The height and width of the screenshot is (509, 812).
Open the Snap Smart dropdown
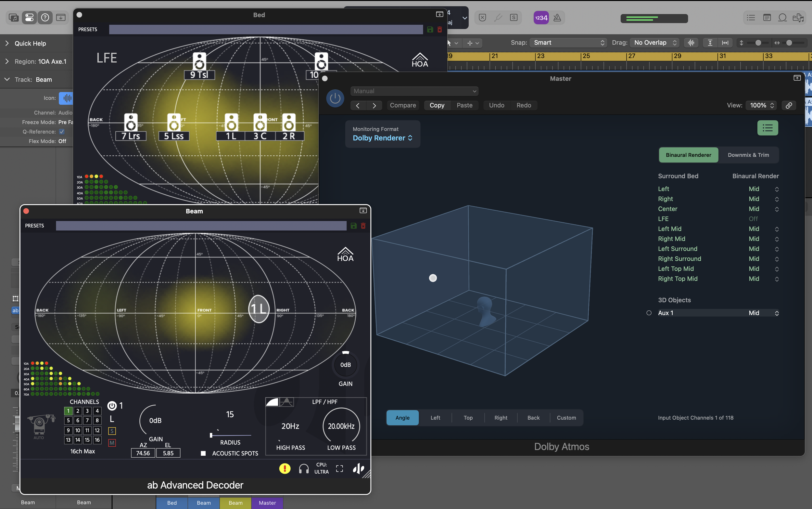point(568,43)
